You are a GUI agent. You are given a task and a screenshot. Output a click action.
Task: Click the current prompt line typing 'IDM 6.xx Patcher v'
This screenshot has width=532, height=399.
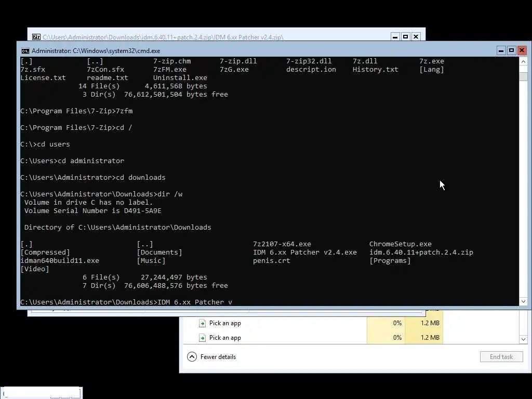[x=126, y=302]
